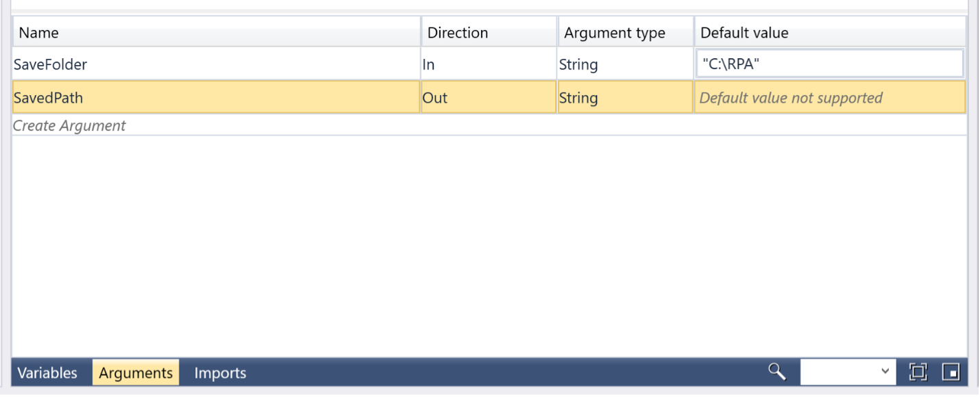Click the Default value column header
This screenshot has height=397, width=980.
click(x=829, y=32)
